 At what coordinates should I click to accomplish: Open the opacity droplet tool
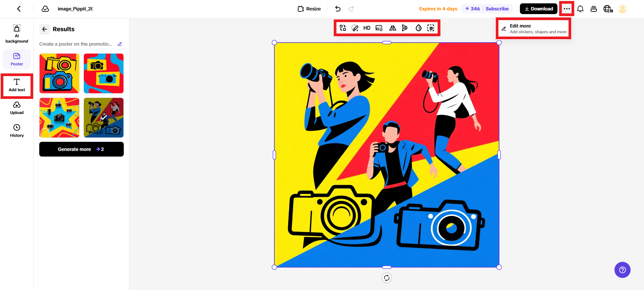[x=419, y=28]
